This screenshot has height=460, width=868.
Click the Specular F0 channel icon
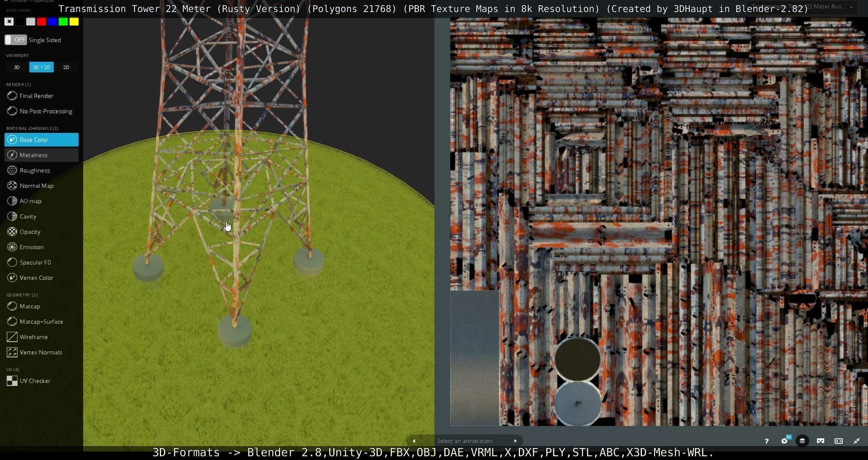[x=12, y=262]
